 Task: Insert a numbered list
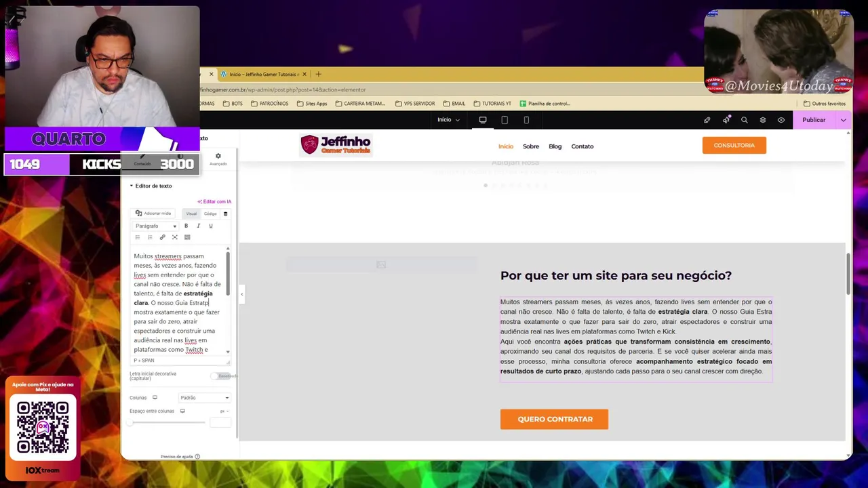[x=150, y=237]
